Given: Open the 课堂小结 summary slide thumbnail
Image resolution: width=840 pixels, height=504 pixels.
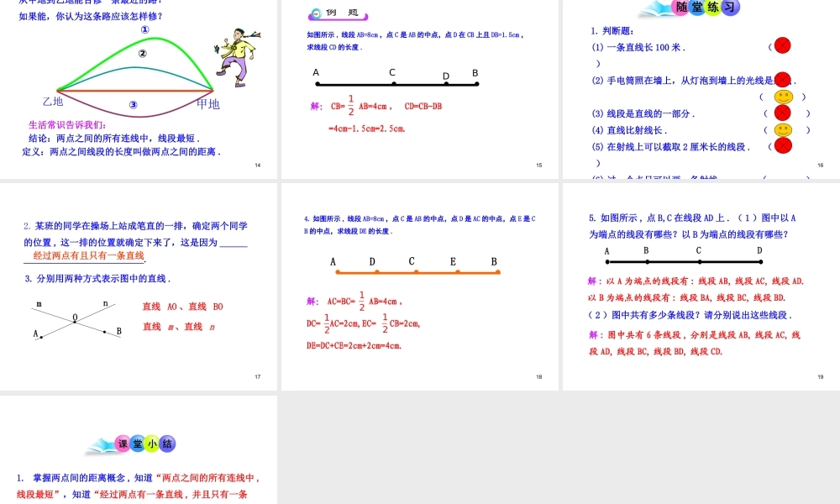Looking at the screenshot, I should point(139,449).
